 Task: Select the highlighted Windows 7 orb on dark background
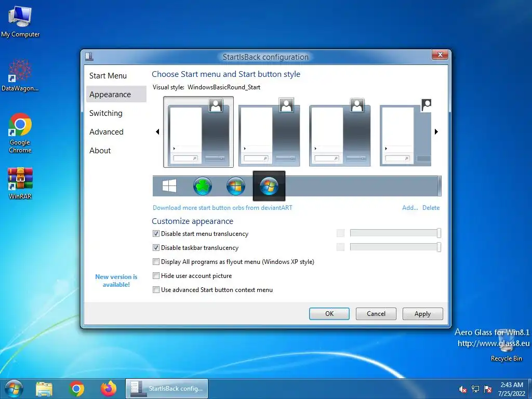click(269, 186)
